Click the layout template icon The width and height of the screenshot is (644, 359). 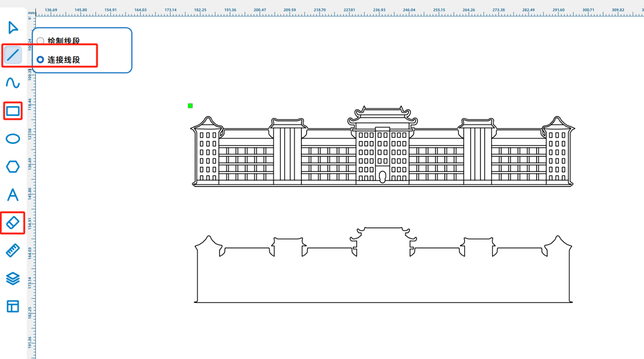click(13, 306)
